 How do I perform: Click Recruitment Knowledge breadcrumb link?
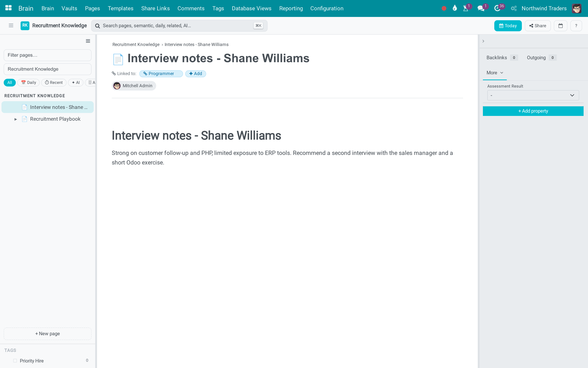click(x=136, y=45)
